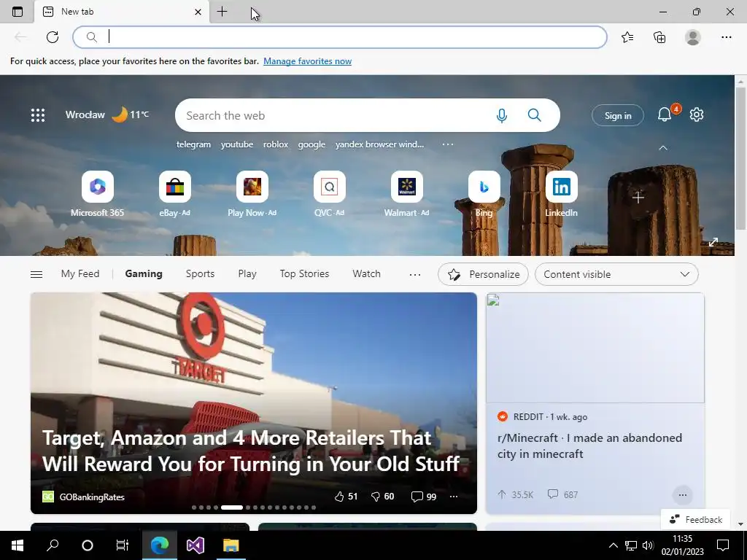Select the My Feed tab
The width and height of the screenshot is (747, 560).
[80, 274]
